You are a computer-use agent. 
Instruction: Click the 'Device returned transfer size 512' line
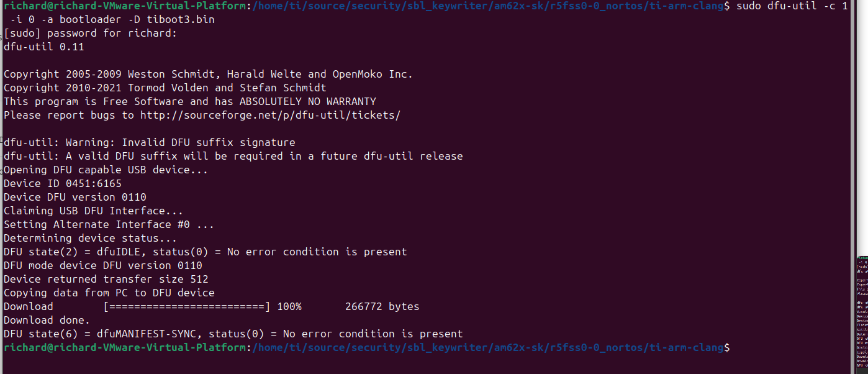[x=106, y=280]
